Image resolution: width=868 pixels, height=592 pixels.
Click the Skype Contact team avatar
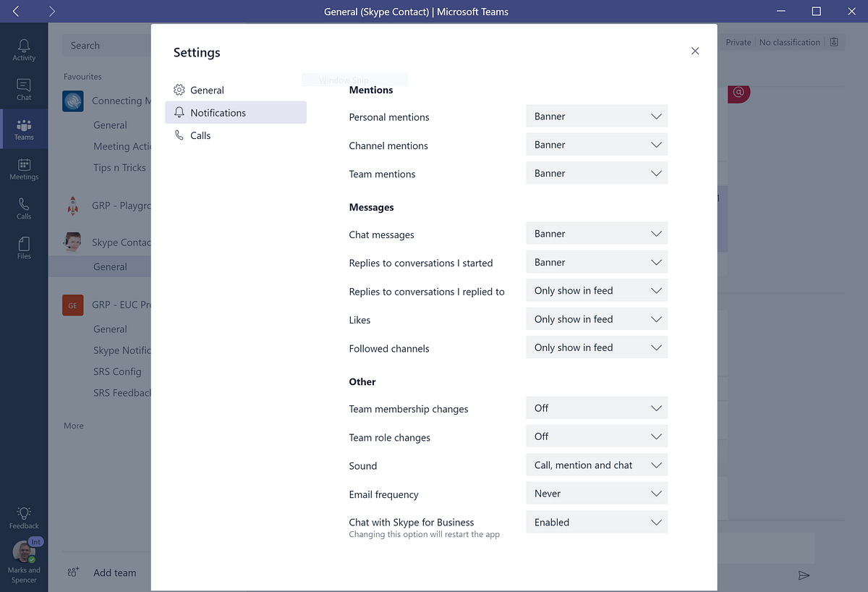tap(73, 242)
